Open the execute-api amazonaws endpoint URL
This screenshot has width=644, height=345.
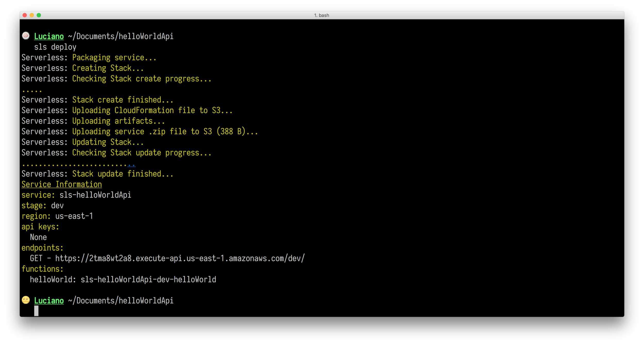[180, 258]
